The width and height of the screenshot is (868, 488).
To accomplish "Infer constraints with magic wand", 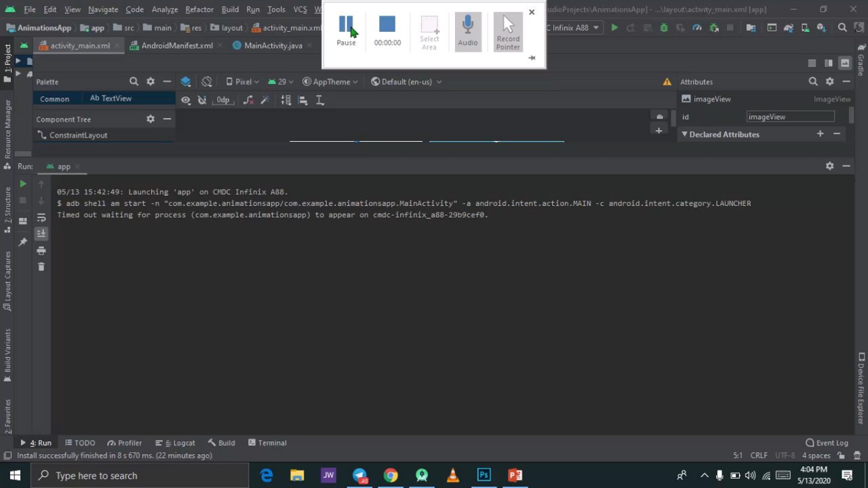I will [x=265, y=100].
